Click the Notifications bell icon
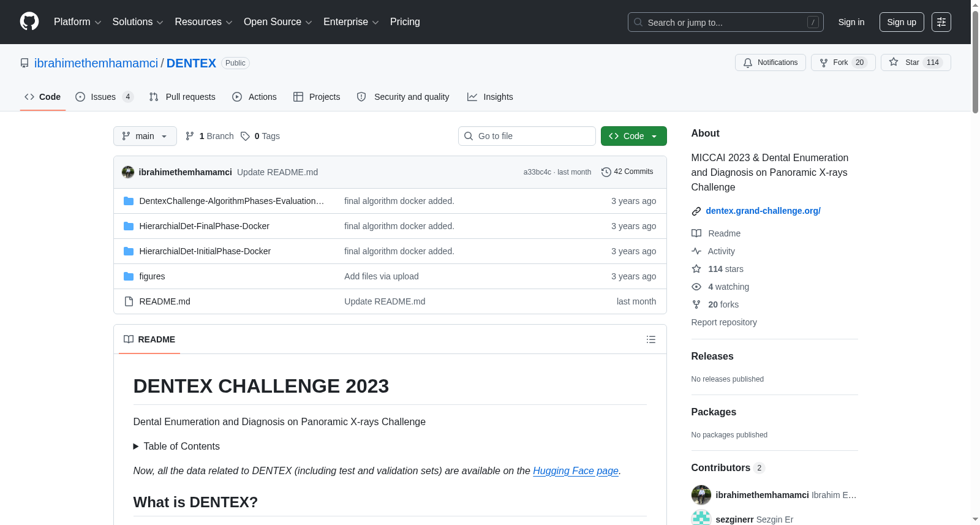This screenshot has width=980, height=525. 748,62
